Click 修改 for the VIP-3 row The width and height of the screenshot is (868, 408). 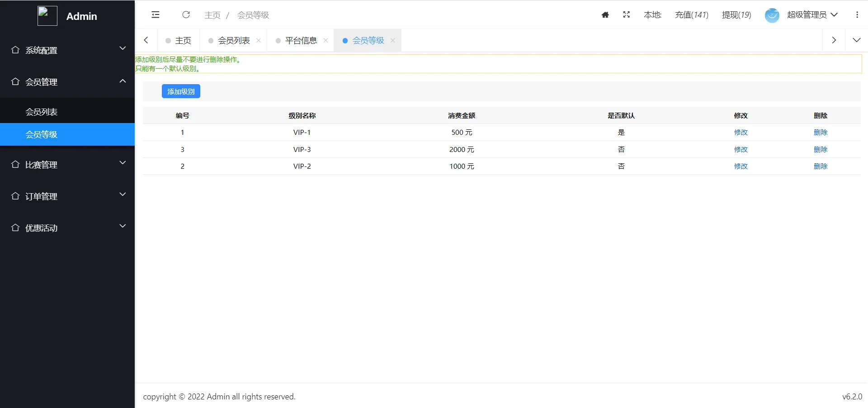tap(741, 149)
